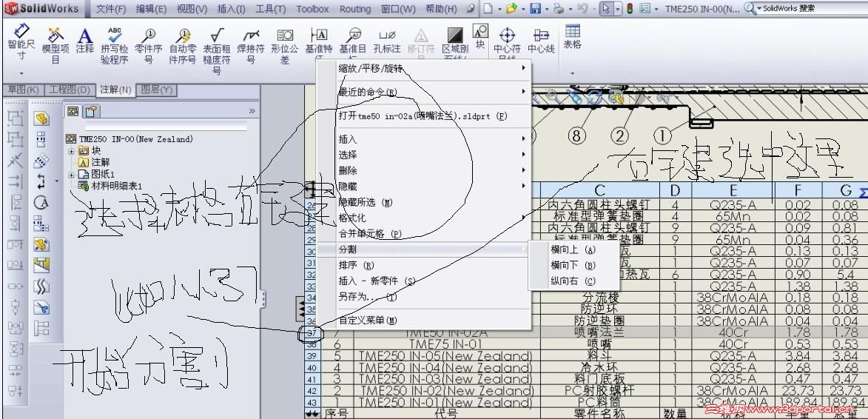Run the 拼写检验程序 spell checker
This screenshot has height=419, width=868.
(x=115, y=44)
